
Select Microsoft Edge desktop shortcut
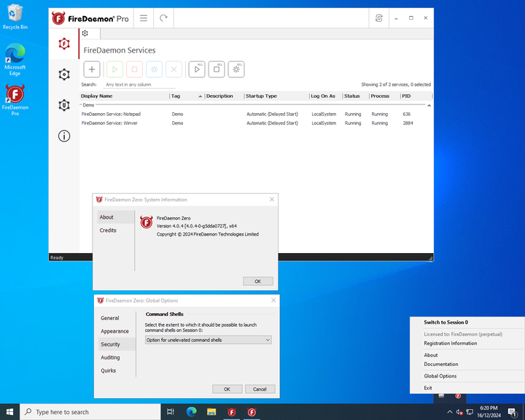15,60
